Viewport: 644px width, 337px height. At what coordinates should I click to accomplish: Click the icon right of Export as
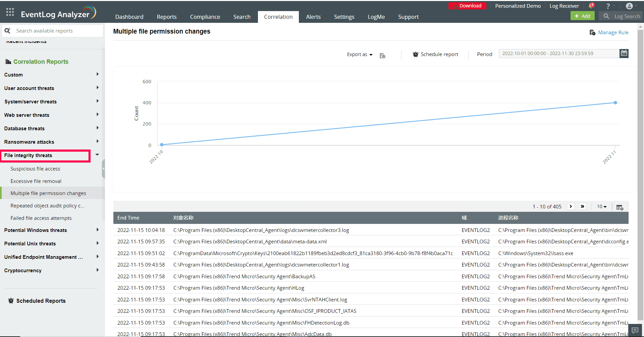pyautogui.click(x=382, y=55)
